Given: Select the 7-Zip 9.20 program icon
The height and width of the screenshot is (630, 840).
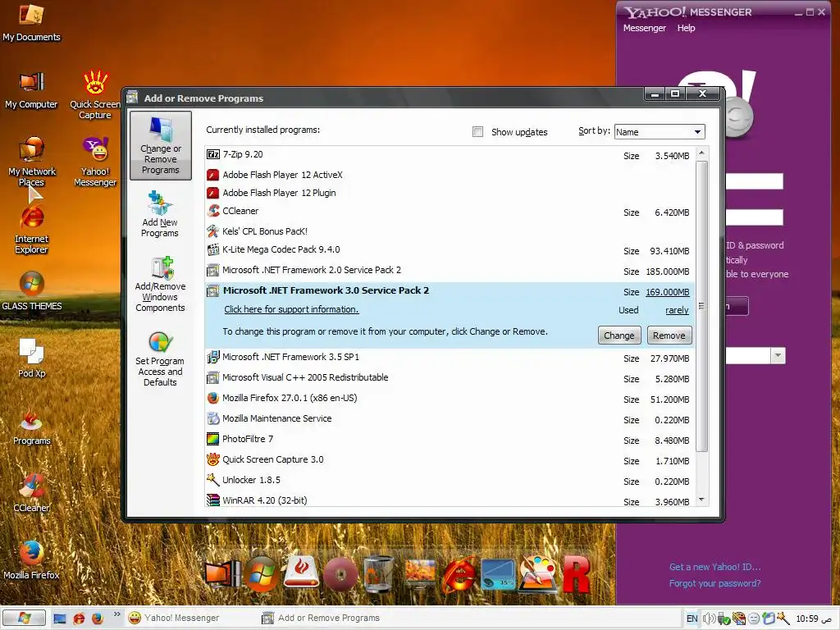Looking at the screenshot, I should (213, 154).
